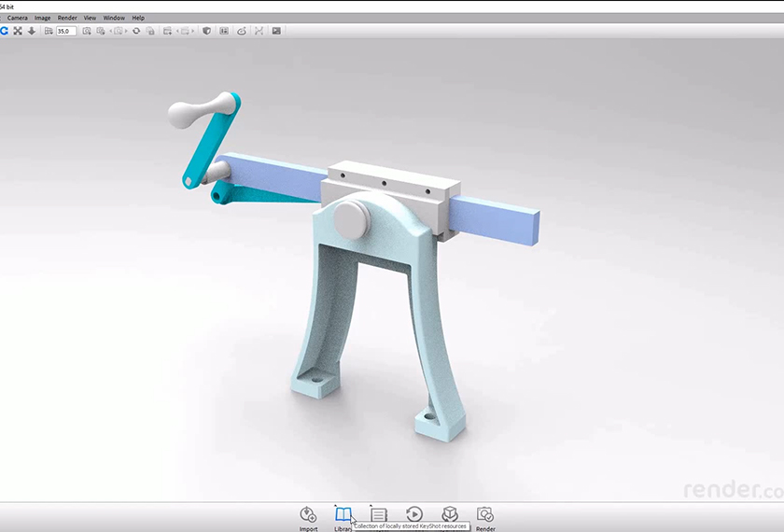The image size is (784, 532).
Task: Open the Window menu
Action: coord(114,18)
